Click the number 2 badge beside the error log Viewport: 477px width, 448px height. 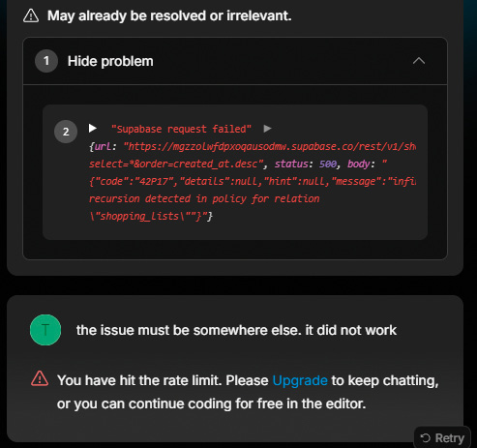(66, 132)
